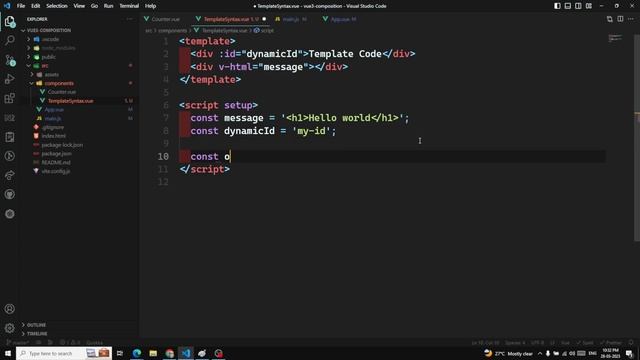The image size is (640, 360).
Task: Click the split editor right icon
Action: click(x=620, y=19)
